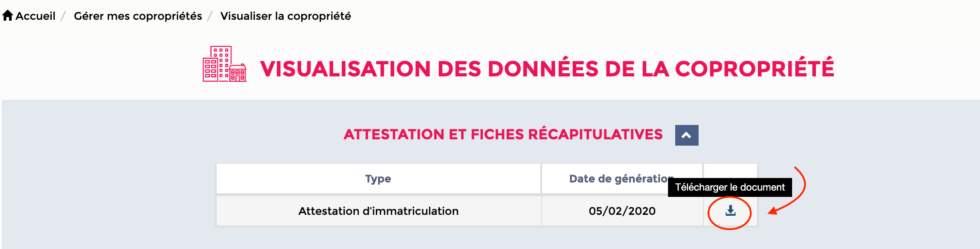This screenshot has height=249, width=980.
Task: Collapse the Attestation et fiches récapitulatives section
Action: [x=686, y=135]
